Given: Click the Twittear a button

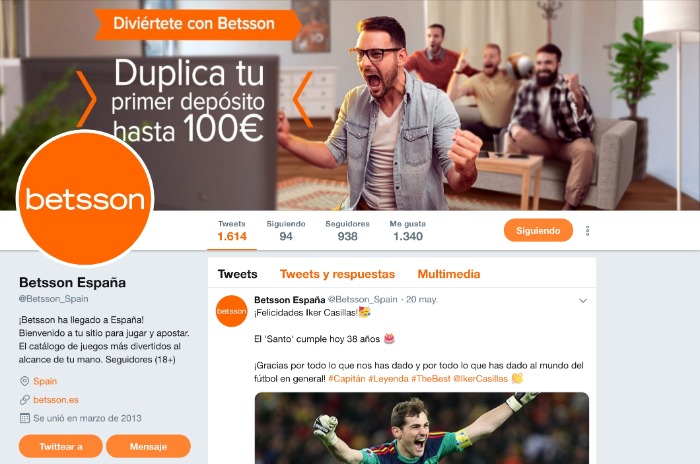Looking at the screenshot, I should [x=61, y=446].
